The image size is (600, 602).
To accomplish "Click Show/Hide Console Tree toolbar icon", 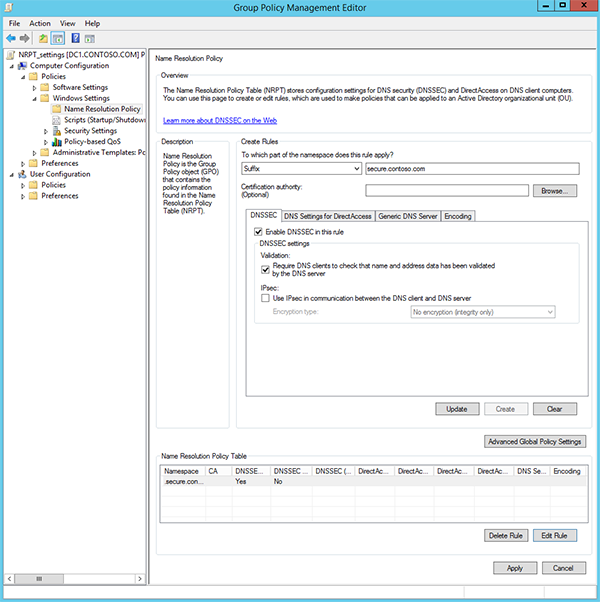I will [x=58, y=38].
